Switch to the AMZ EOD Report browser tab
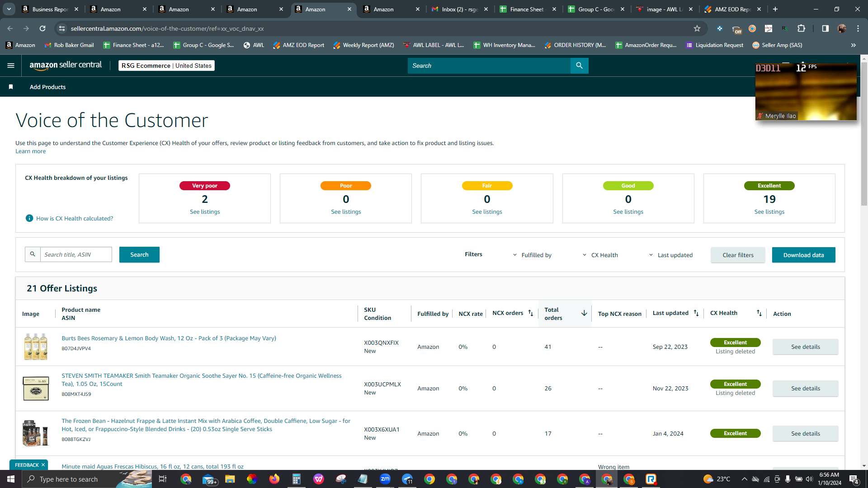Image resolution: width=868 pixels, height=488 pixels. [733, 9]
